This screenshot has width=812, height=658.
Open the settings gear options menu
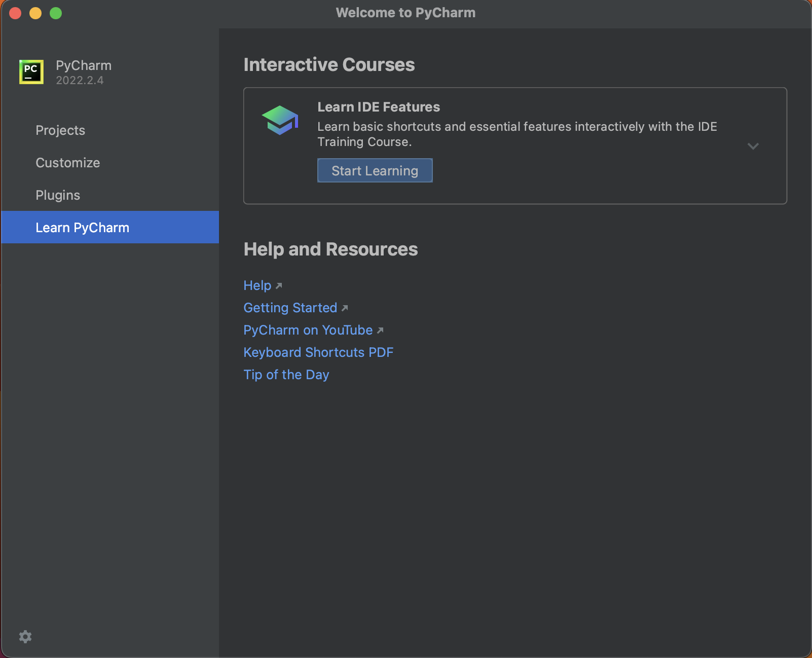(25, 637)
